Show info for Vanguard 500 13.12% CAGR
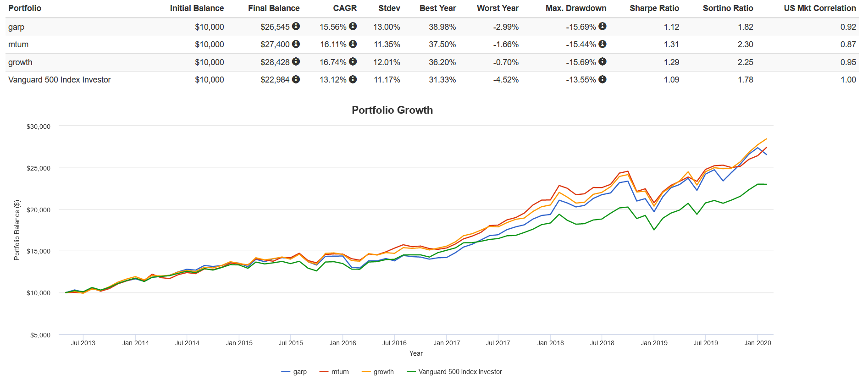 coord(353,79)
